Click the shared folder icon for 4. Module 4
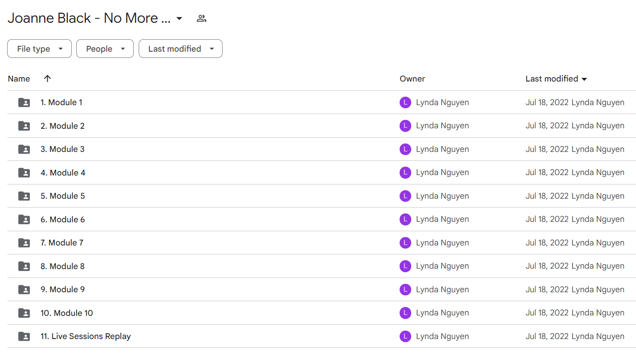The image size is (636, 364). [x=24, y=172]
